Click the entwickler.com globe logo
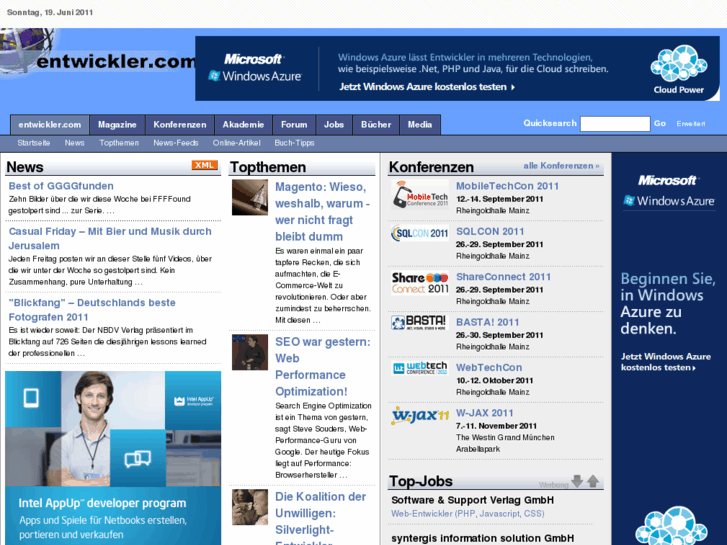This screenshot has height=545, width=727. click(x=26, y=50)
